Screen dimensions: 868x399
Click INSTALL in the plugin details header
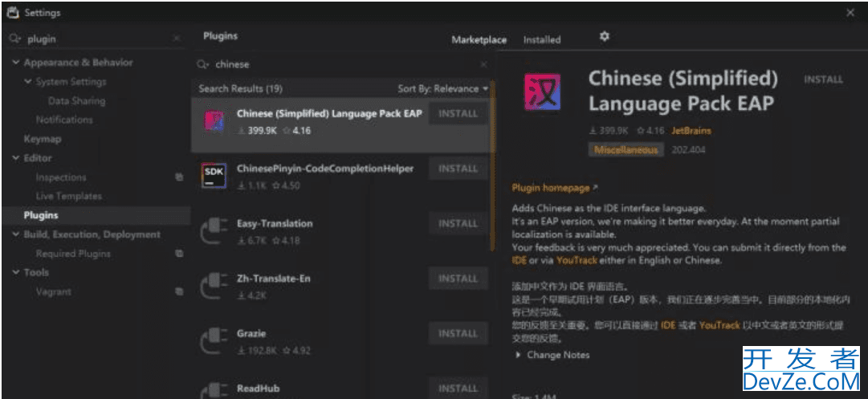[x=824, y=79]
